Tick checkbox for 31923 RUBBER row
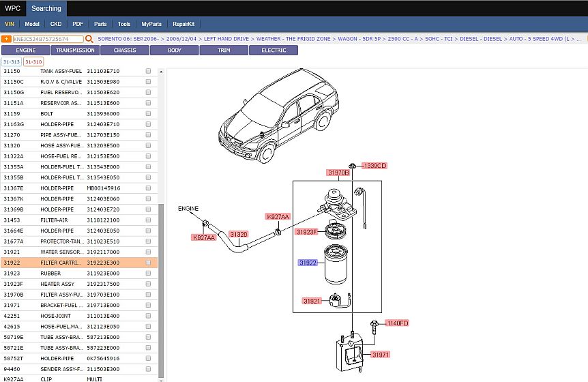 [148, 274]
